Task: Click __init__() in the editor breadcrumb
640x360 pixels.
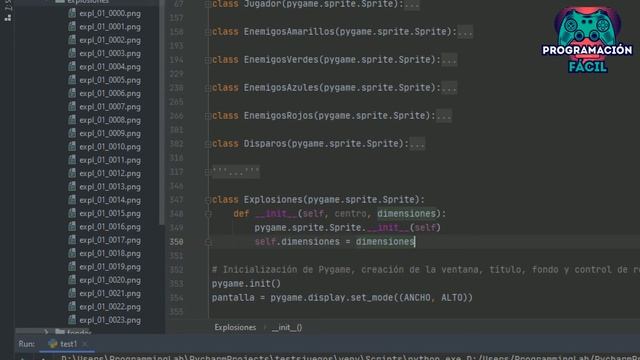Action: [287, 327]
